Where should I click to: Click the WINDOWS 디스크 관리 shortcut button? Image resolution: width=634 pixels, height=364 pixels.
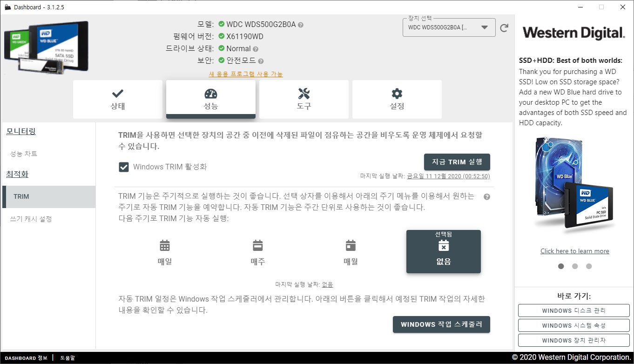coord(574,310)
